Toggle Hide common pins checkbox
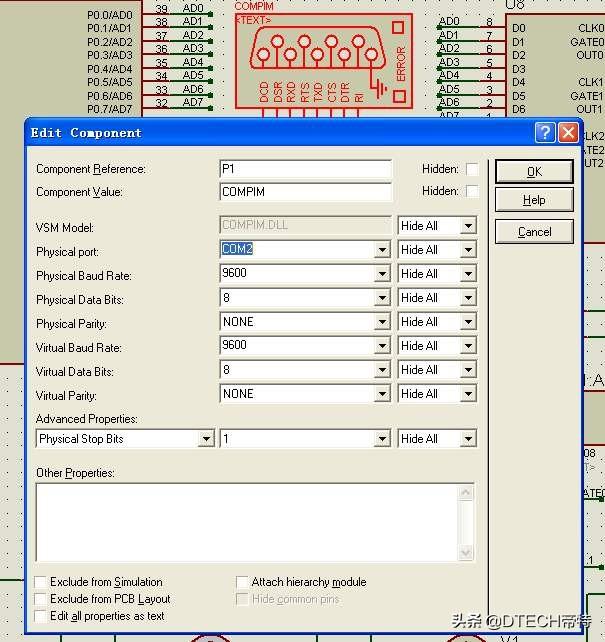This screenshot has height=642, width=605. pyautogui.click(x=242, y=599)
